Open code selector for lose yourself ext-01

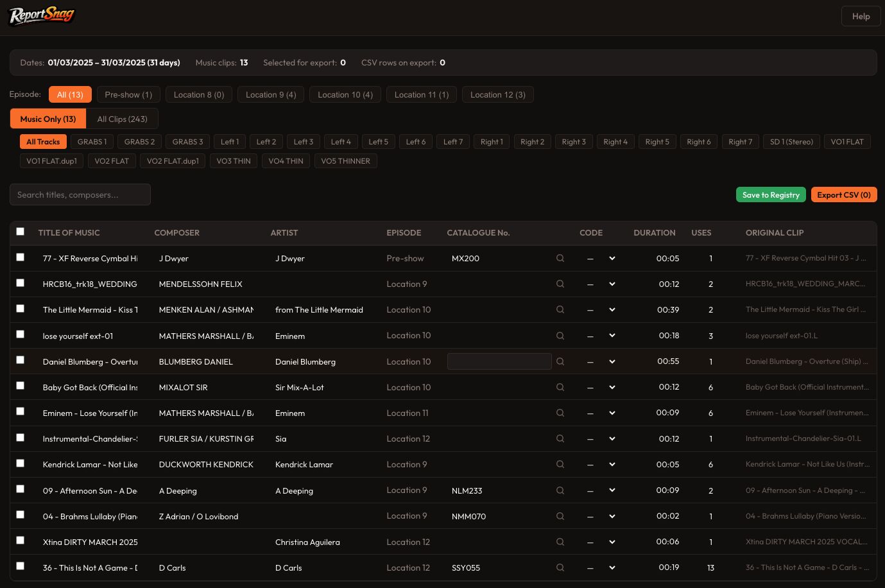pos(601,336)
